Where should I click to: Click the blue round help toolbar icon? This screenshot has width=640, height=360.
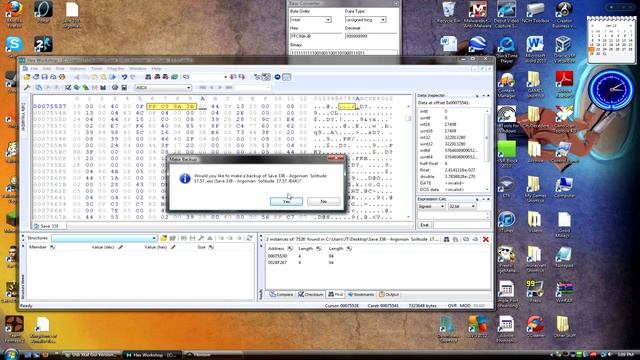(277, 77)
